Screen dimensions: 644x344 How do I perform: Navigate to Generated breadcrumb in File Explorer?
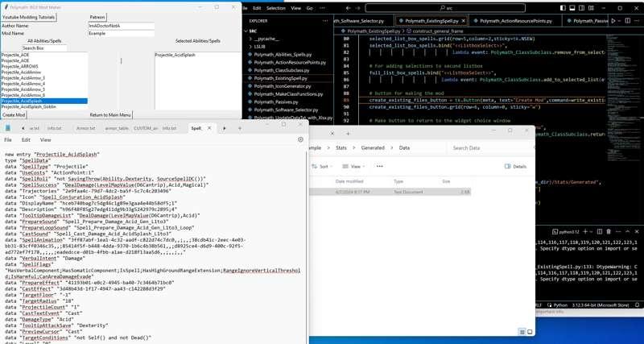coord(373,147)
